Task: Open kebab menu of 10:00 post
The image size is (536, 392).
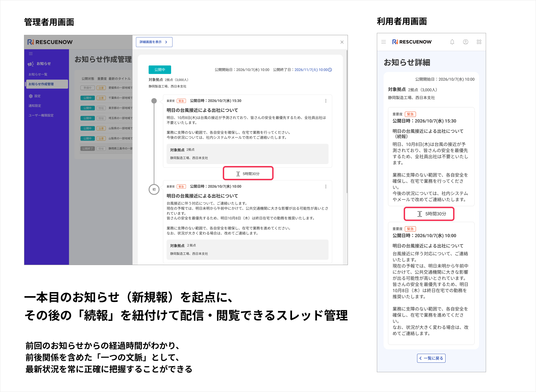Action: pos(326,186)
